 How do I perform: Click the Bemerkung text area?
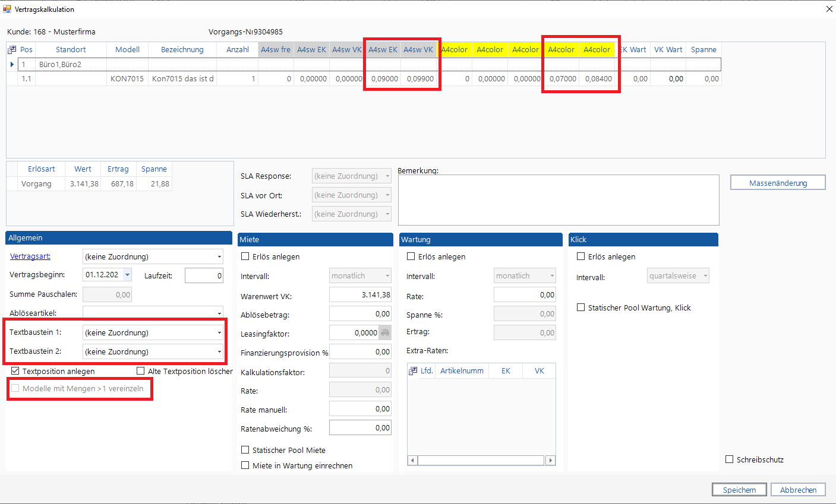coord(558,200)
